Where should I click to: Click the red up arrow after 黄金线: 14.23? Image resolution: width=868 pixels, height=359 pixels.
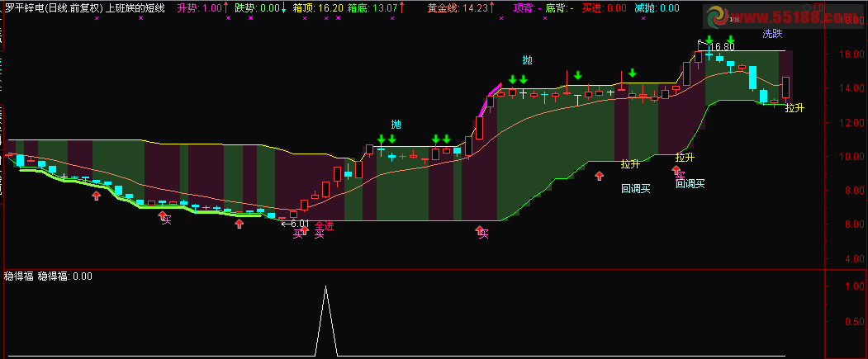(x=492, y=7)
